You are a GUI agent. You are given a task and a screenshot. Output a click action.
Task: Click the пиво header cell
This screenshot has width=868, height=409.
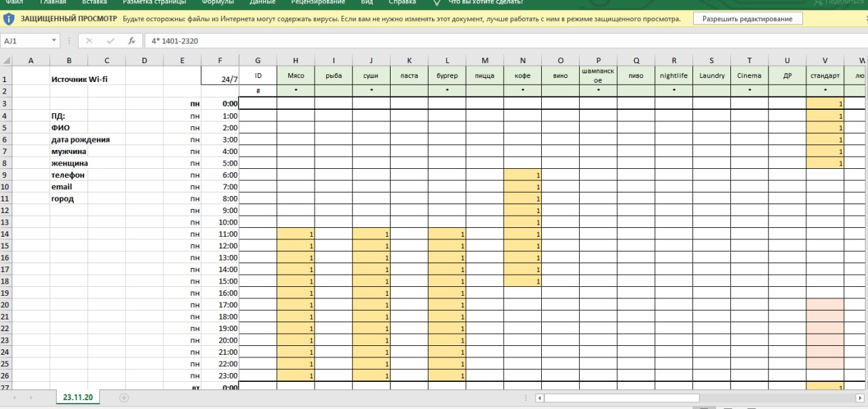pyautogui.click(x=636, y=75)
